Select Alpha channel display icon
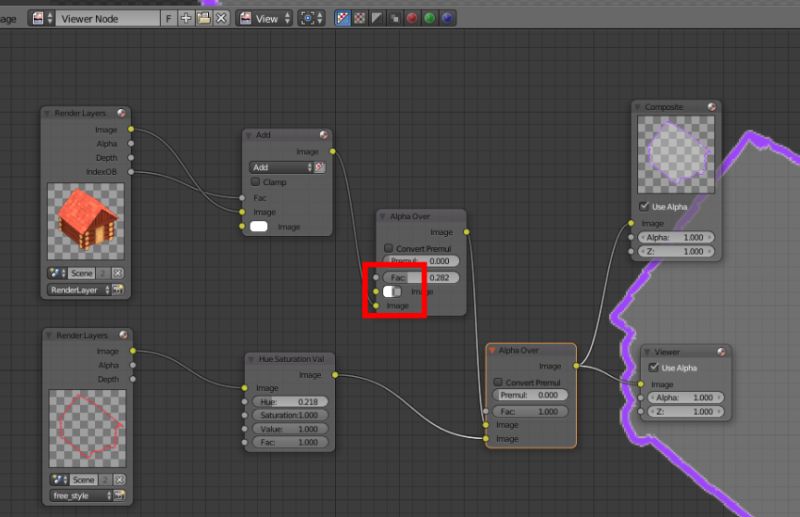 [x=377, y=19]
